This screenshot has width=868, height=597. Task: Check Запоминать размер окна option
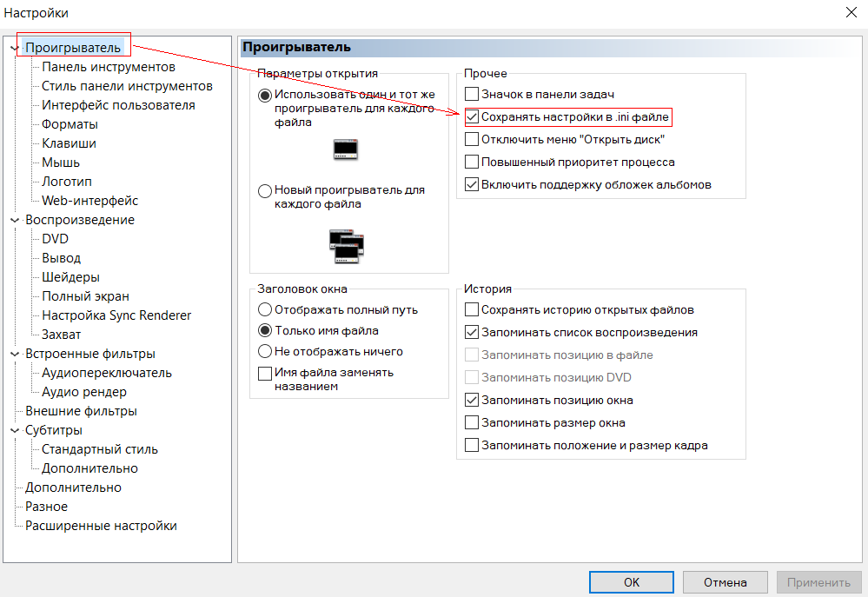click(x=472, y=423)
